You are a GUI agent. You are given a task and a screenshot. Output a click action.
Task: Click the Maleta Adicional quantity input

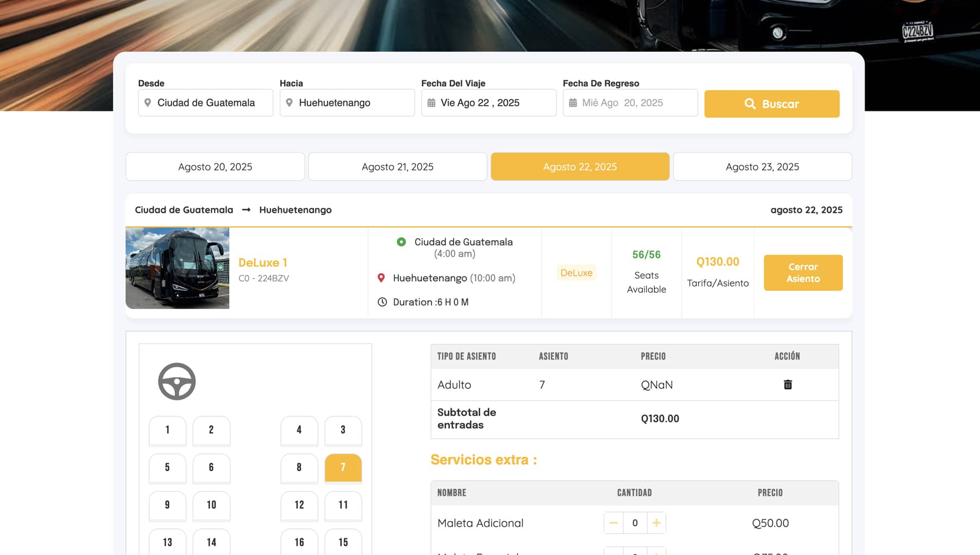click(635, 523)
